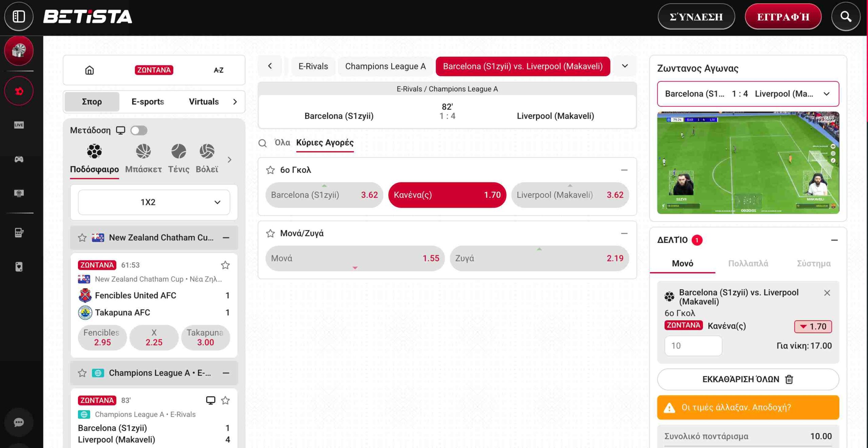Toggle the sidebar panel icon next to Betista logo
Screen dimensions: 868x448
point(19,16)
